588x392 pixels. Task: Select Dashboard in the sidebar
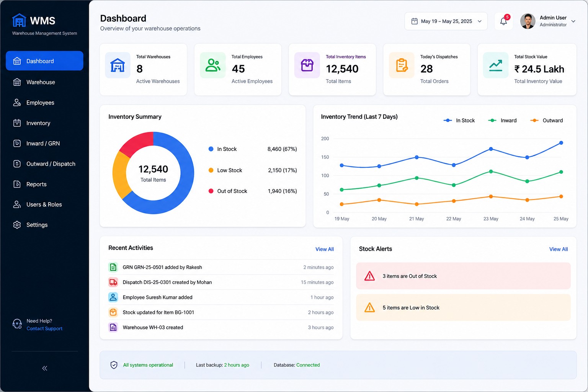[x=44, y=61]
